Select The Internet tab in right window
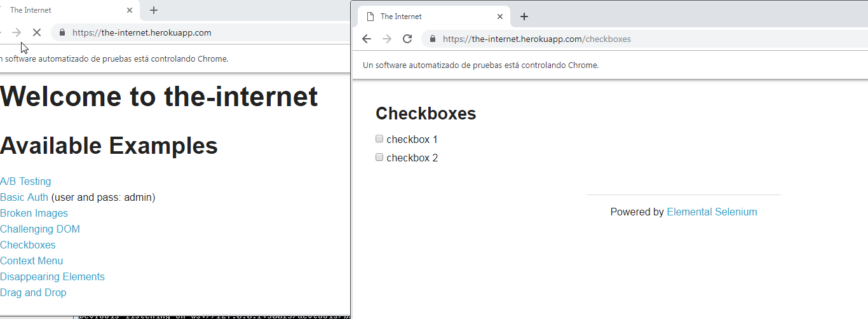 [426, 17]
